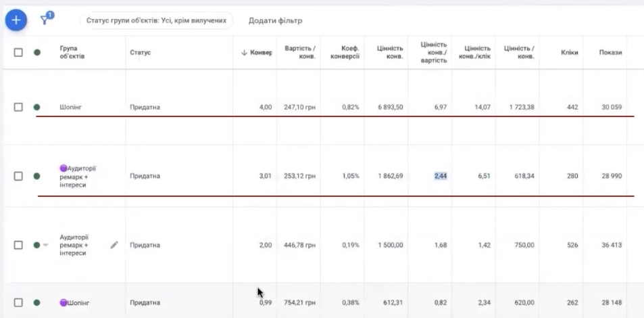Click the status dot in the header row
Image resolution: width=644 pixels, height=318 pixels.
36,52
